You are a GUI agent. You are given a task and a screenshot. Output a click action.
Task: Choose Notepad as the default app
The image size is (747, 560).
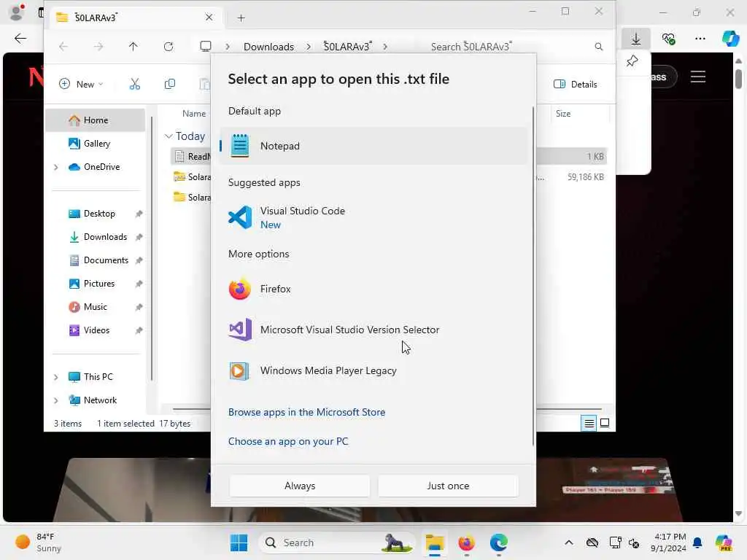click(373, 146)
